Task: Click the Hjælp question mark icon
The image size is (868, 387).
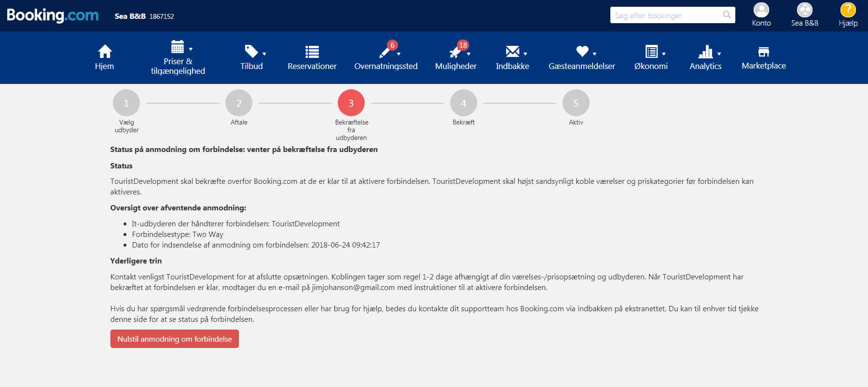Action: click(848, 10)
